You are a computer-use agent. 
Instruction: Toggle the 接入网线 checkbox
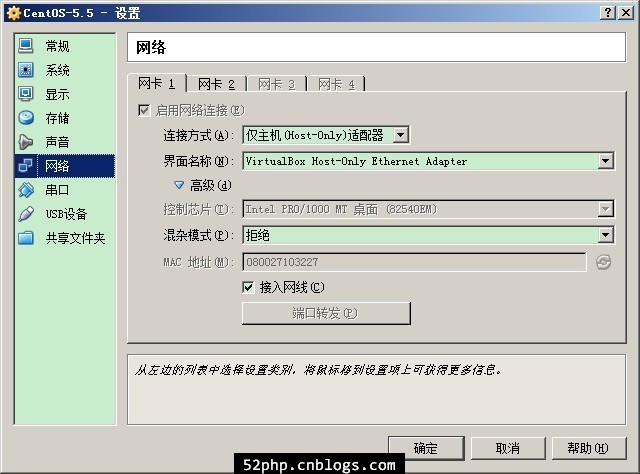click(x=248, y=287)
